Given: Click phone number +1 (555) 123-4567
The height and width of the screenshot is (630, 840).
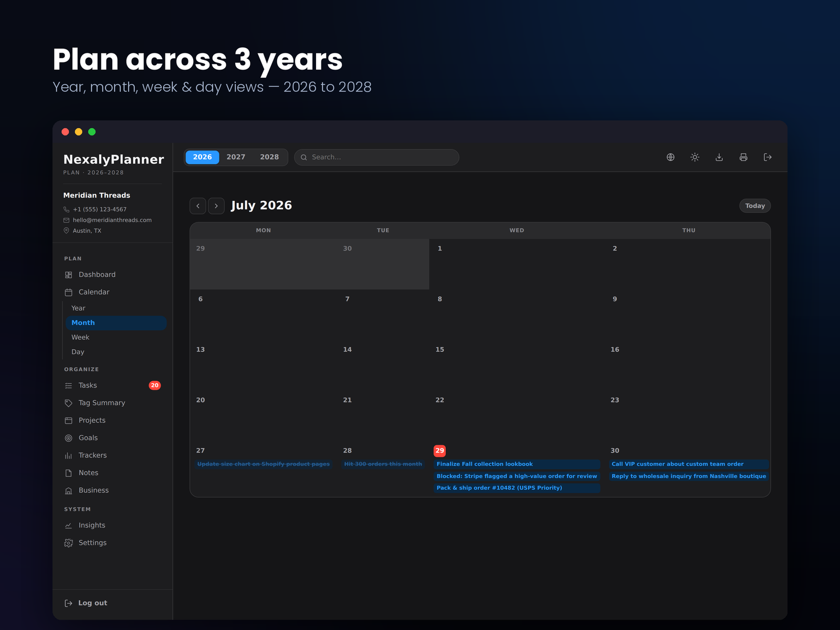Looking at the screenshot, I should [100, 209].
